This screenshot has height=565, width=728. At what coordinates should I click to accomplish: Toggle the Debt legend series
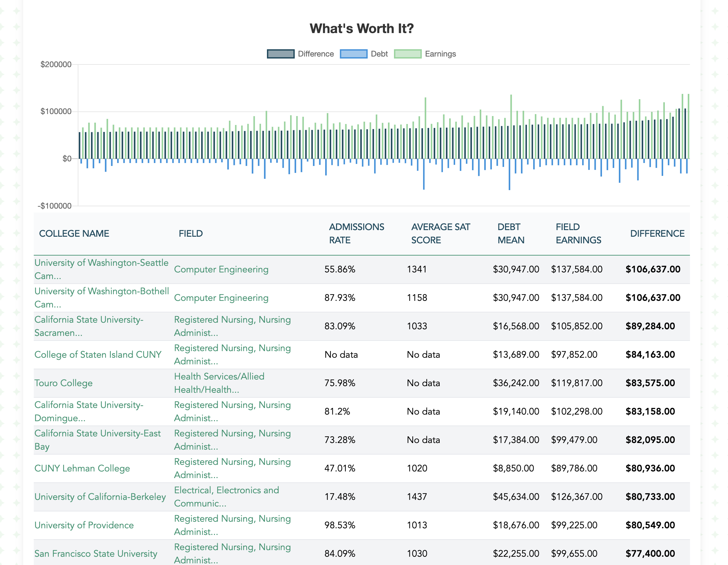(x=364, y=54)
